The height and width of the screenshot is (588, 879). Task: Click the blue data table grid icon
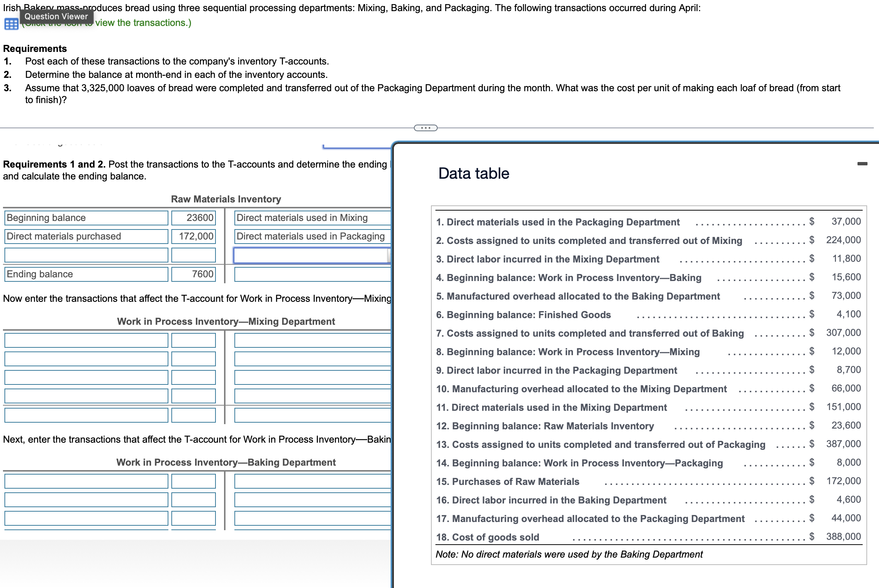pos(11,24)
